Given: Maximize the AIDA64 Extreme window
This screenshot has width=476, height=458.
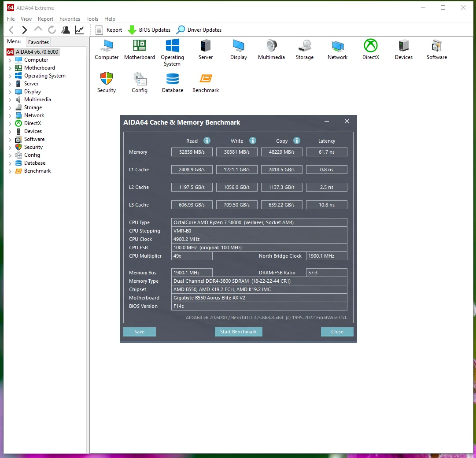Looking at the screenshot, I should [x=443, y=7].
